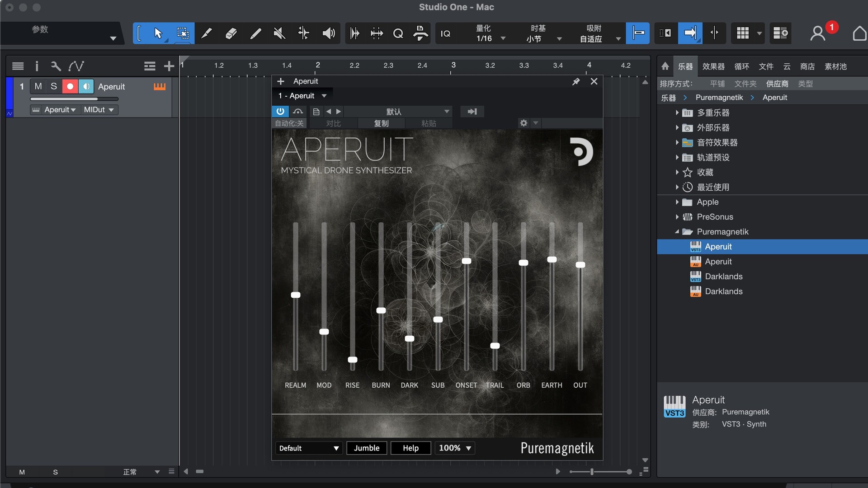Open the 云 cloud browser tab
The height and width of the screenshot is (488, 868).
point(787,66)
